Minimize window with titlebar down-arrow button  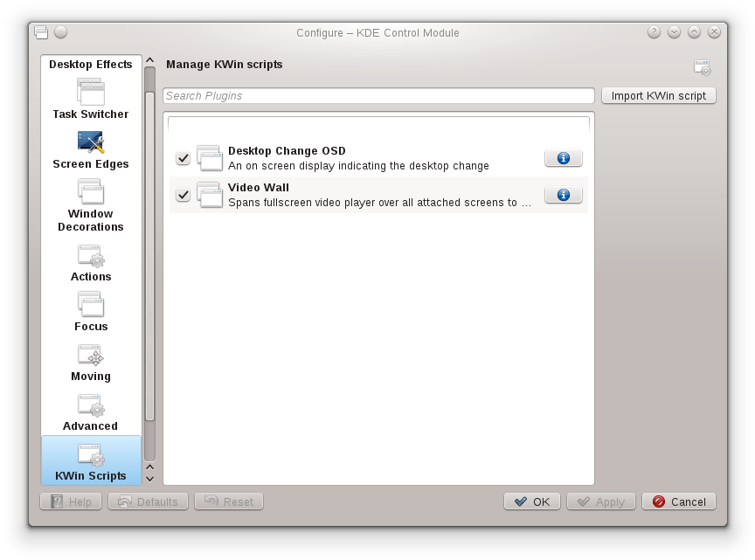(674, 32)
